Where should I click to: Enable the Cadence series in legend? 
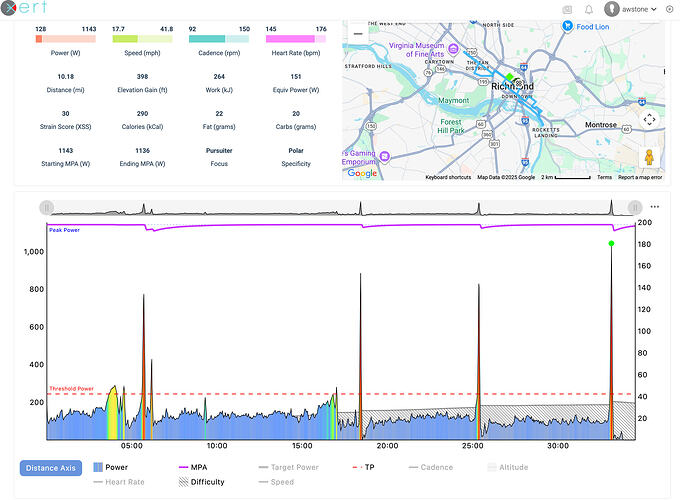[430, 467]
